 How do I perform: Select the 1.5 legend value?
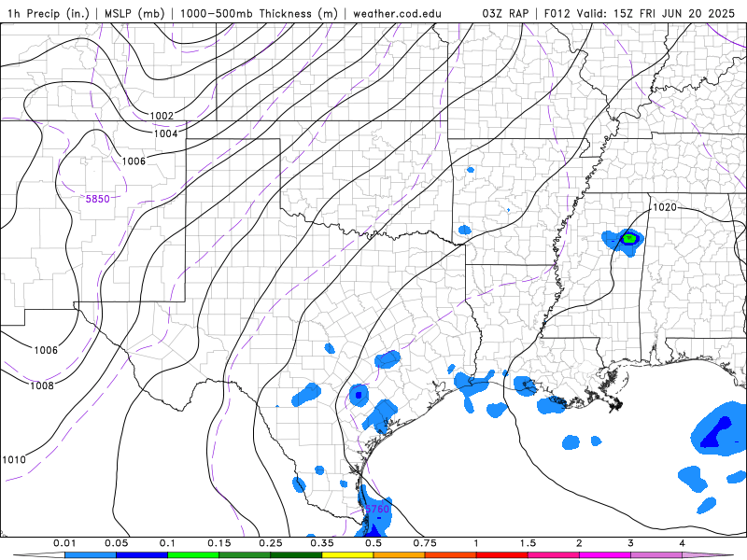coord(528,543)
